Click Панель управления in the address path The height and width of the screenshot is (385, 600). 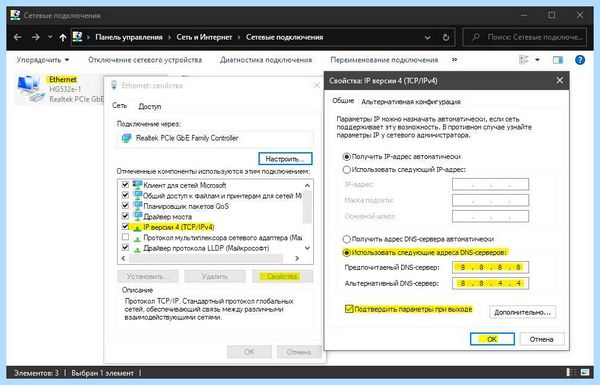(x=129, y=37)
